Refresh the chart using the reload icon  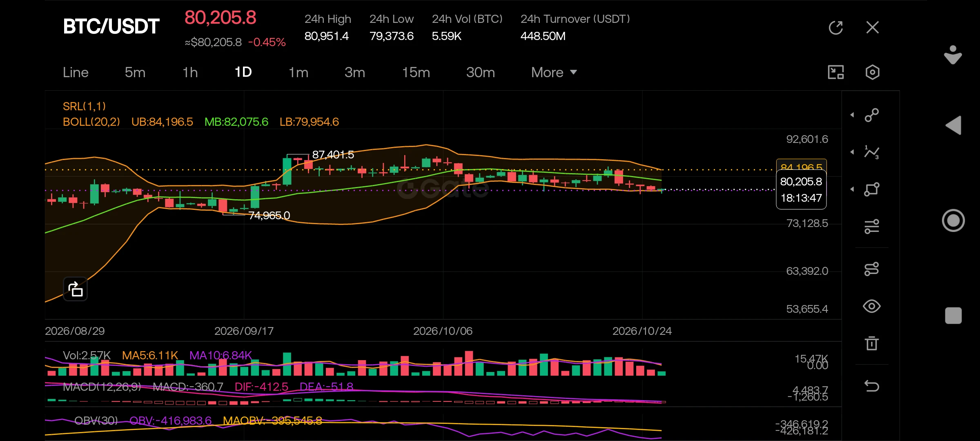[835, 28]
